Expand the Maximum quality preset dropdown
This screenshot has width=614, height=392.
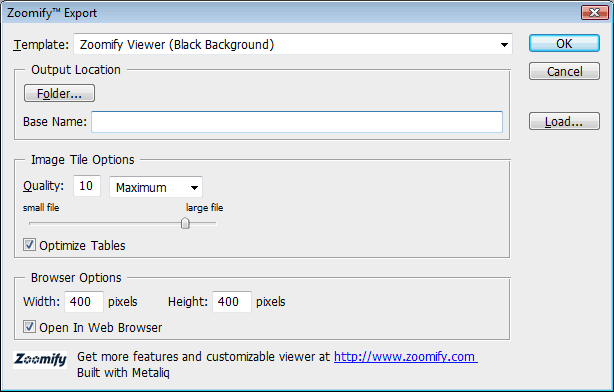click(156, 187)
